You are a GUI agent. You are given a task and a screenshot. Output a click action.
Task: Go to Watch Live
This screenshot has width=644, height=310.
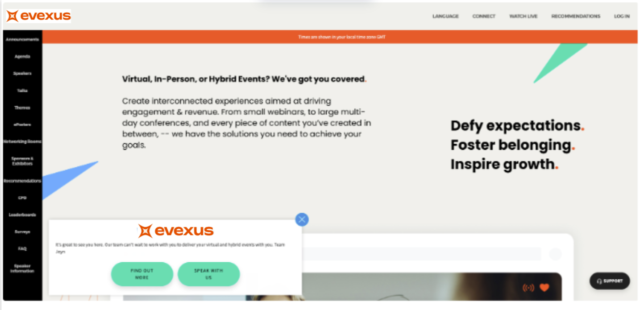[x=524, y=16]
